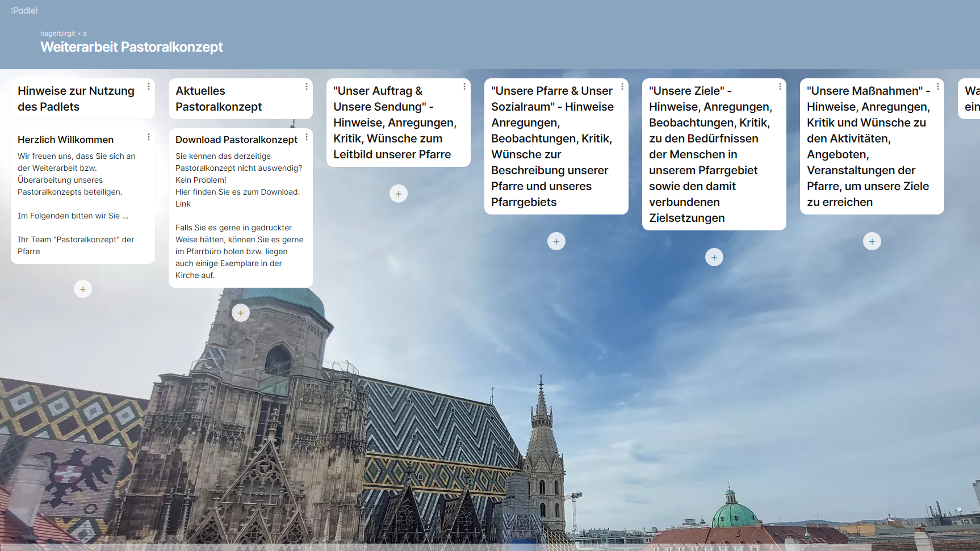Open options for Unser Auftrag & Sendung section

click(x=464, y=86)
